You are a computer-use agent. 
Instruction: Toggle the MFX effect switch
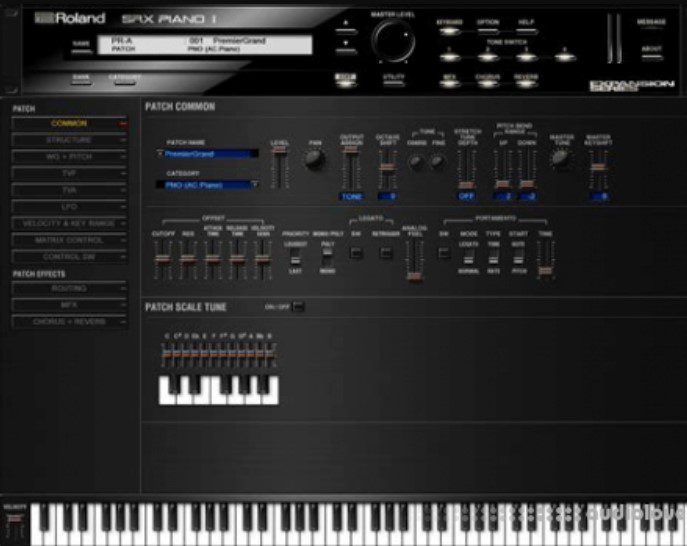[x=450, y=83]
